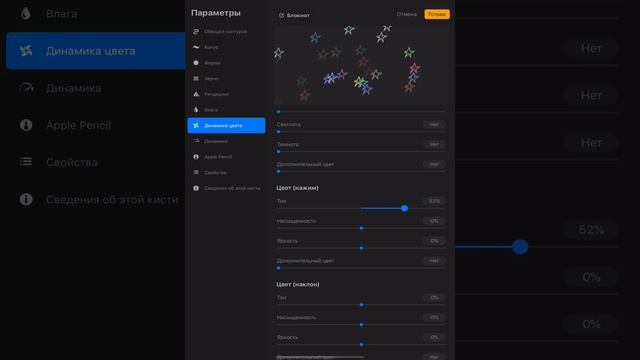This screenshot has height=360, width=640.
Task: Click the Динамика gauge icon in Параметры list
Action: (x=196, y=141)
